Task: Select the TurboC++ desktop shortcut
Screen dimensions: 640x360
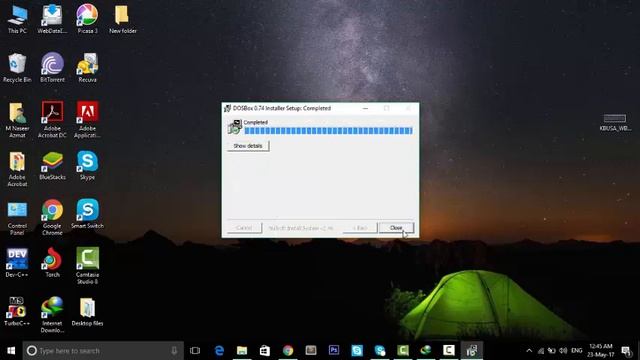Action: click(x=17, y=311)
